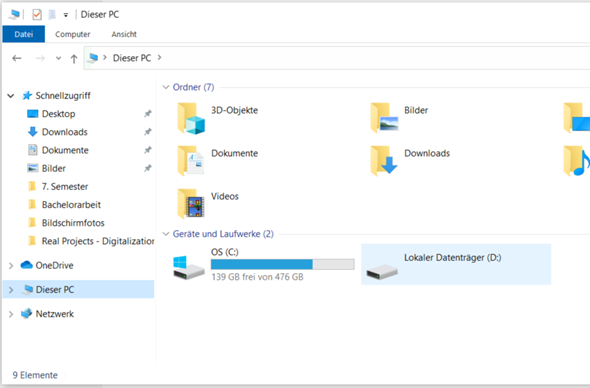Switch to the Ansicht ribbon tab

(124, 34)
